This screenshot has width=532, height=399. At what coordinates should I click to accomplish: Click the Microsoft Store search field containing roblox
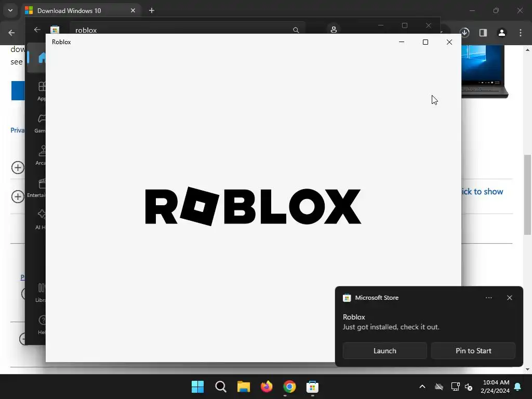[x=188, y=30]
